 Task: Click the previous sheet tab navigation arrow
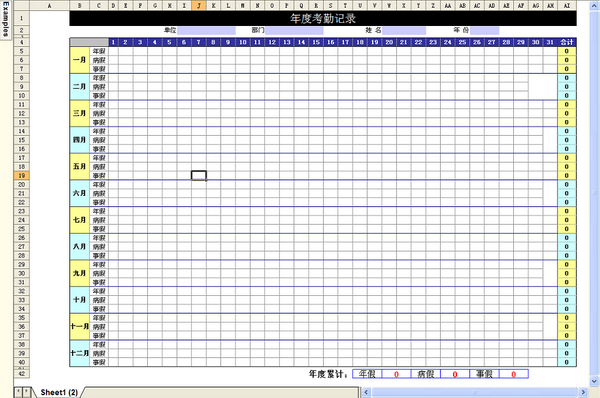(18, 391)
